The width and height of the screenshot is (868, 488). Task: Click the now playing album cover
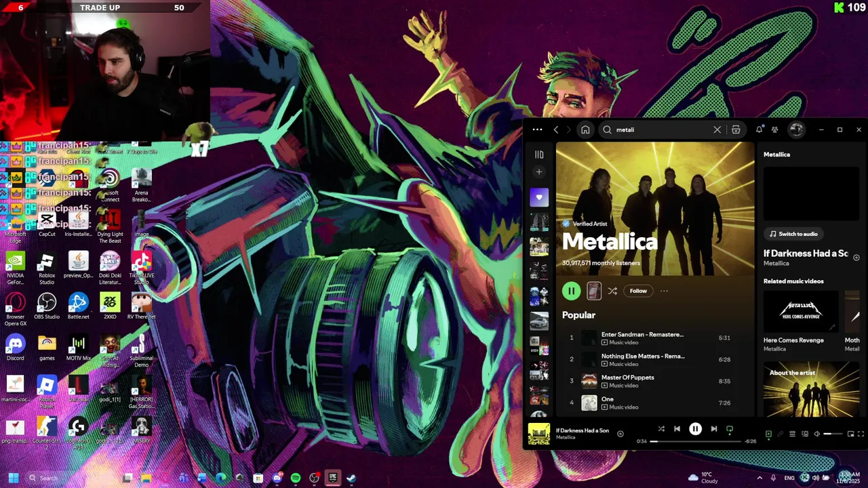pyautogui.click(x=539, y=434)
